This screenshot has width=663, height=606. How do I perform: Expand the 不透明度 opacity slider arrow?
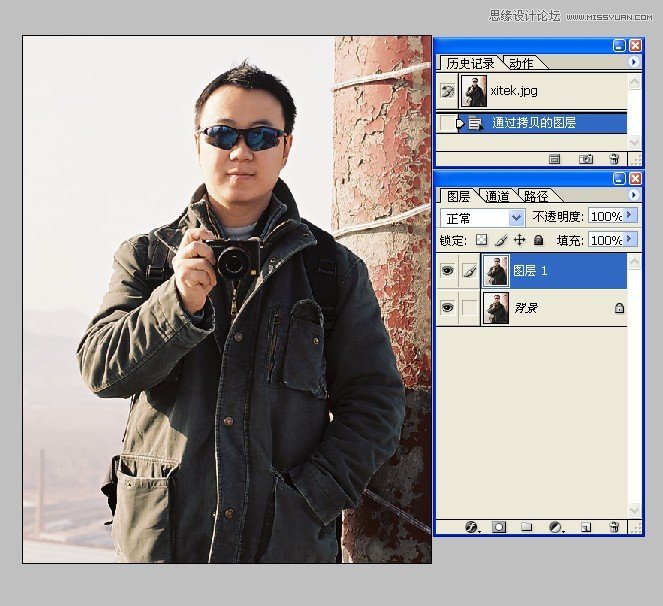click(x=631, y=216)
